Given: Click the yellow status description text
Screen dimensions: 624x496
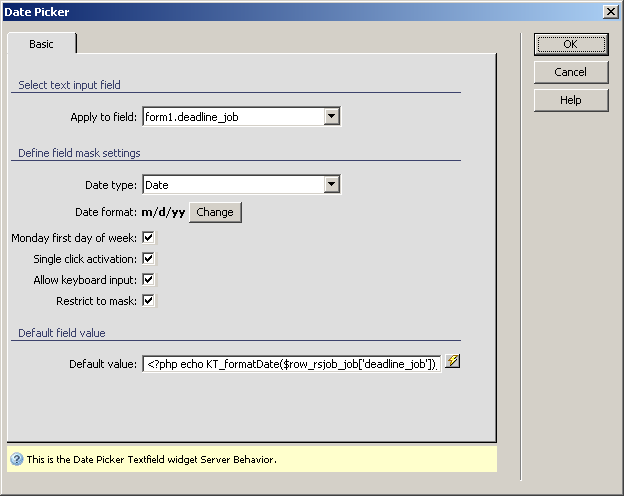Looking at the screenshot, I should 150,460.
